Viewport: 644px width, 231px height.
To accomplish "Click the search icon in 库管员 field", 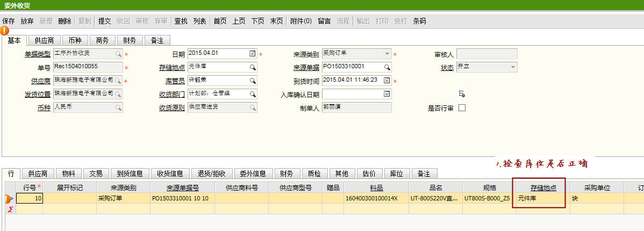I will (252, 81).
